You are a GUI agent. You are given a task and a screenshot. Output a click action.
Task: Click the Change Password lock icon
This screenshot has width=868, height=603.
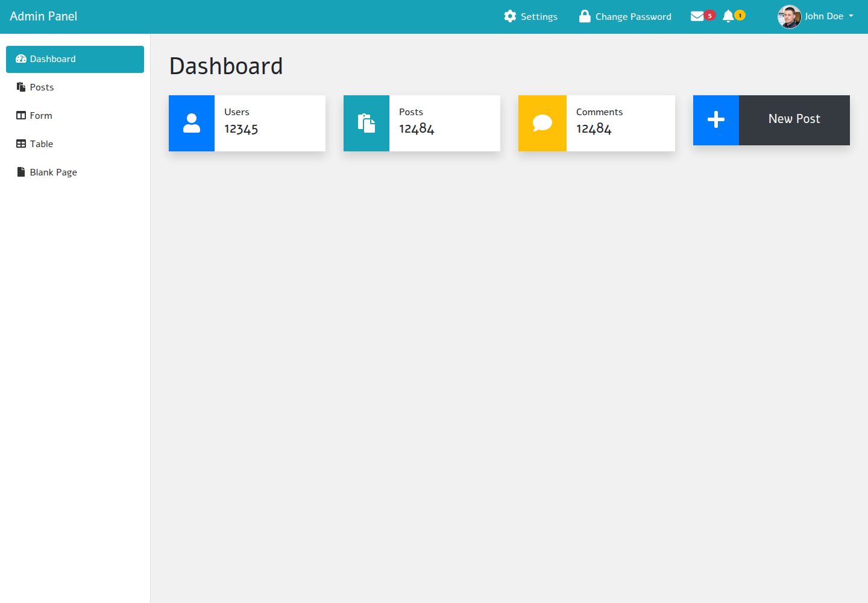tap(585, 16)
